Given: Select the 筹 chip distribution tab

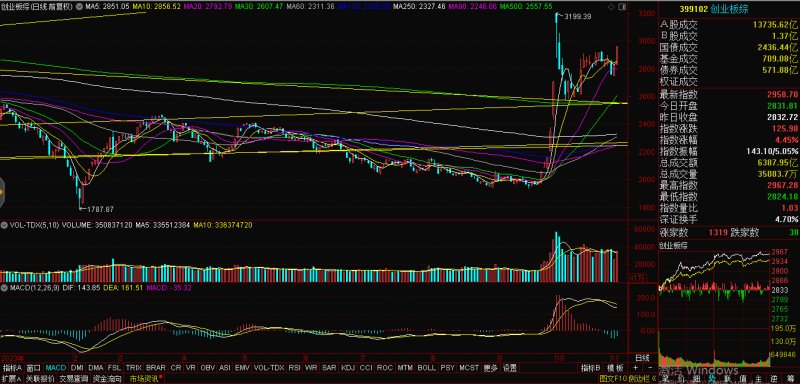Looking at the screenshot, I should click(790, 379).
